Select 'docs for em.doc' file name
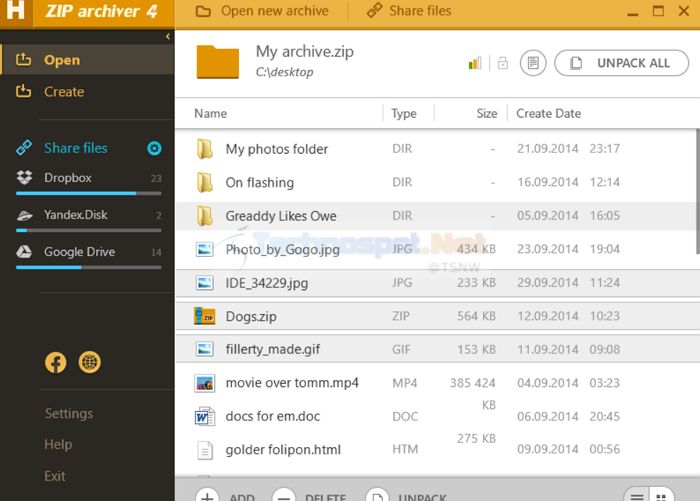 273,417
